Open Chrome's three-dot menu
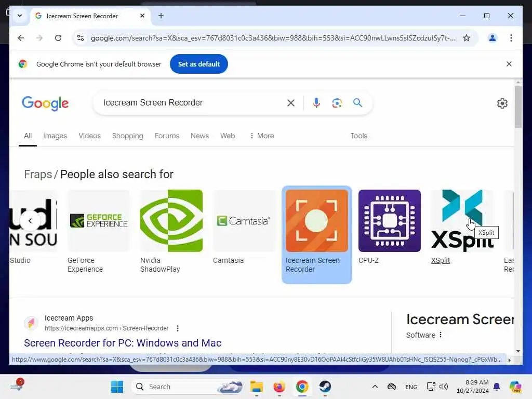This screenshot has height=399, width=532. [x=511, y=38]
